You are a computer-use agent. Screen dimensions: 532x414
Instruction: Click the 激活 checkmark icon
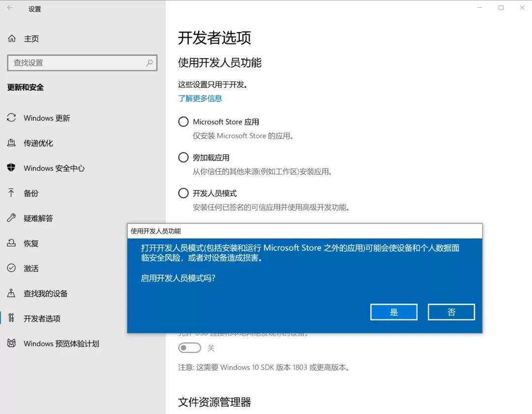[11, 268]
